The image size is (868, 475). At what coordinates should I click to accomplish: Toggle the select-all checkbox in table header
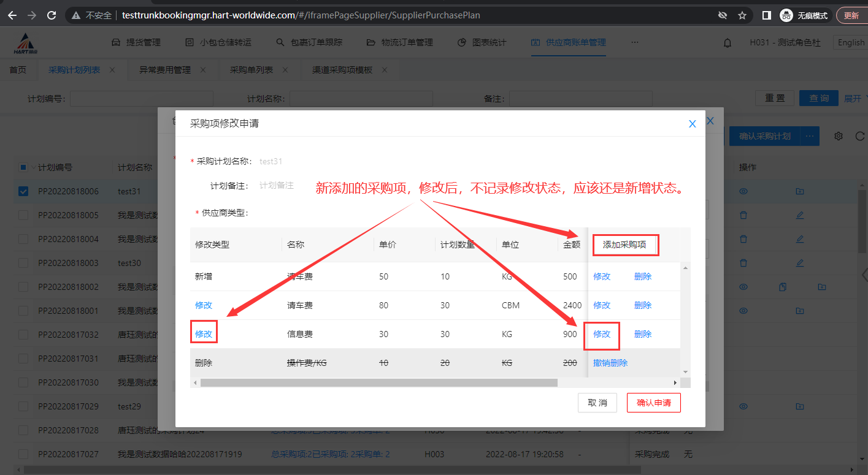coord(23,167)
